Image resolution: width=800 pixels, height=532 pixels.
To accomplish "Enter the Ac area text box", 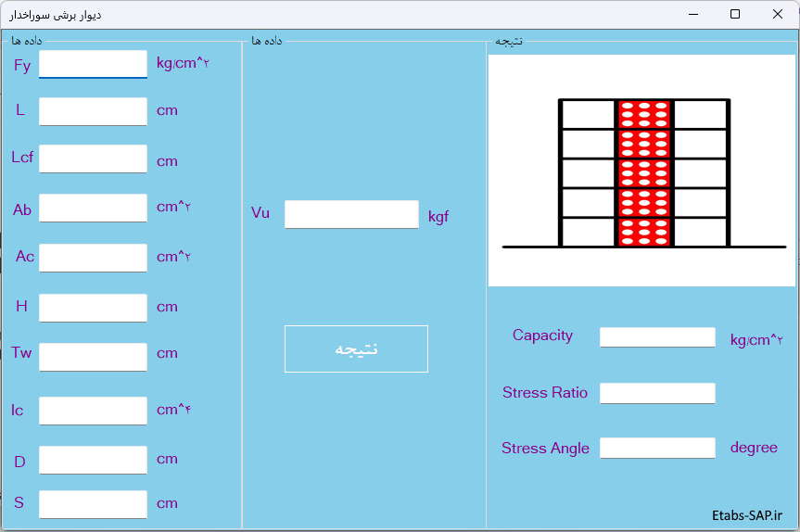I will click(93, 258).
